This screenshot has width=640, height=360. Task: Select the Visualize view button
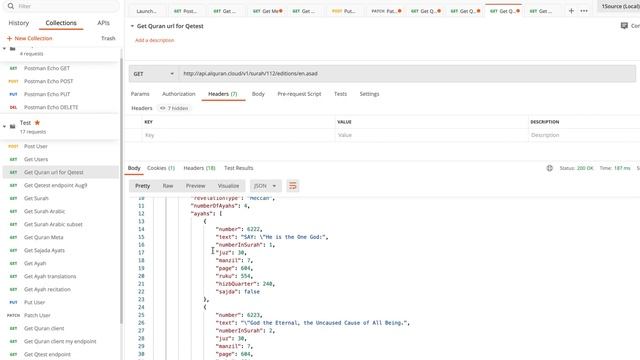229,186
